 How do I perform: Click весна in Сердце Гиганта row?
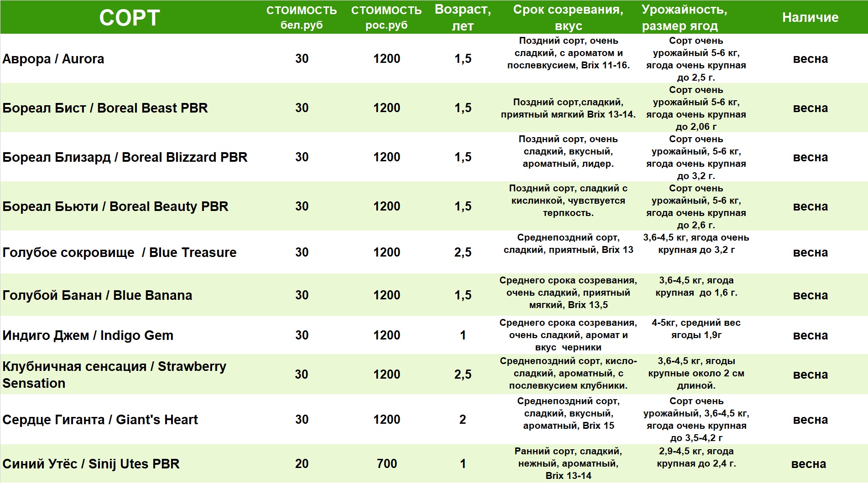click(810, 420)
